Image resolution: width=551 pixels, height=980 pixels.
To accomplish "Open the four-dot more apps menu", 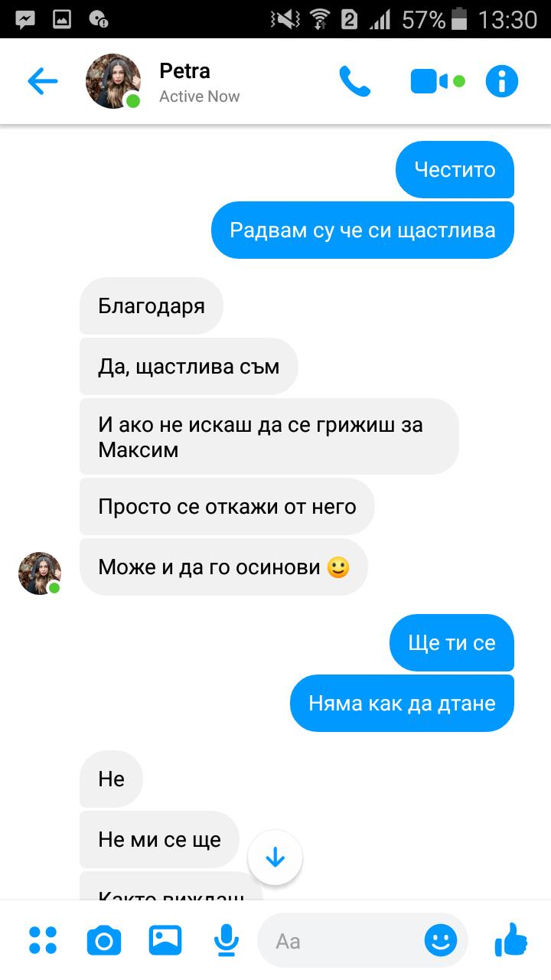I will point(43,940).
